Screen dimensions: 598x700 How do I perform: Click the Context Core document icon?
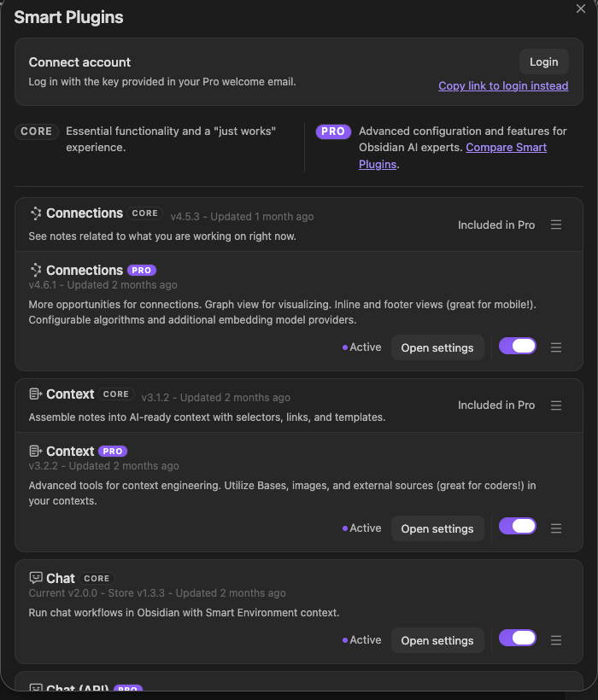(36, 394)
